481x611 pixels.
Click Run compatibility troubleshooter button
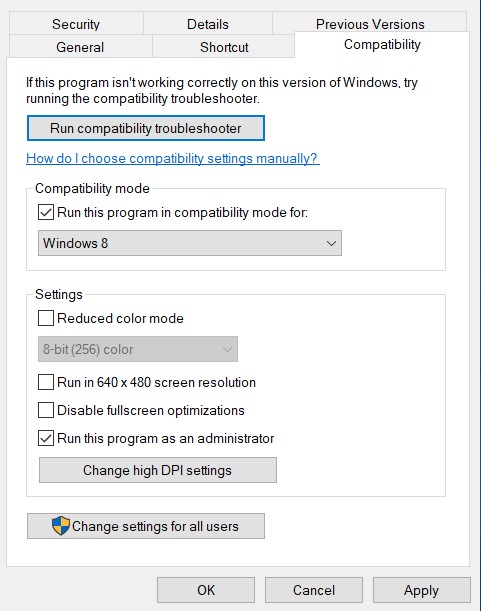point(146,128)
